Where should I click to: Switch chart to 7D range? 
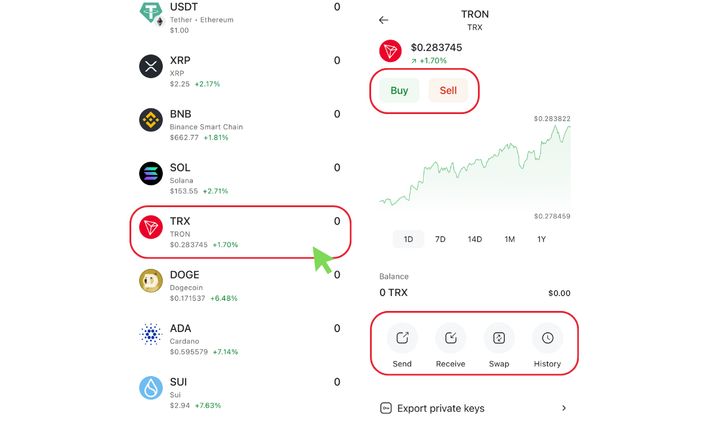(x=440, y=239)
